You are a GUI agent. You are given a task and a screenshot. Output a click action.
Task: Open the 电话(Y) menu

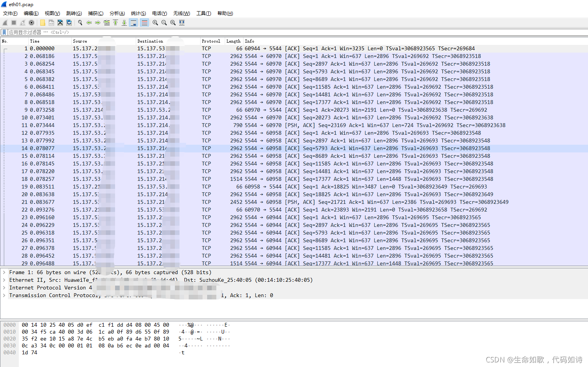[x=160, y=13]
